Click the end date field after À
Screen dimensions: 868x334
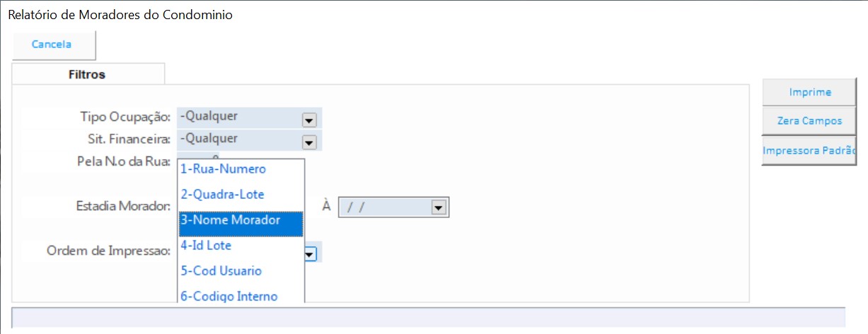tap(383, 207)
